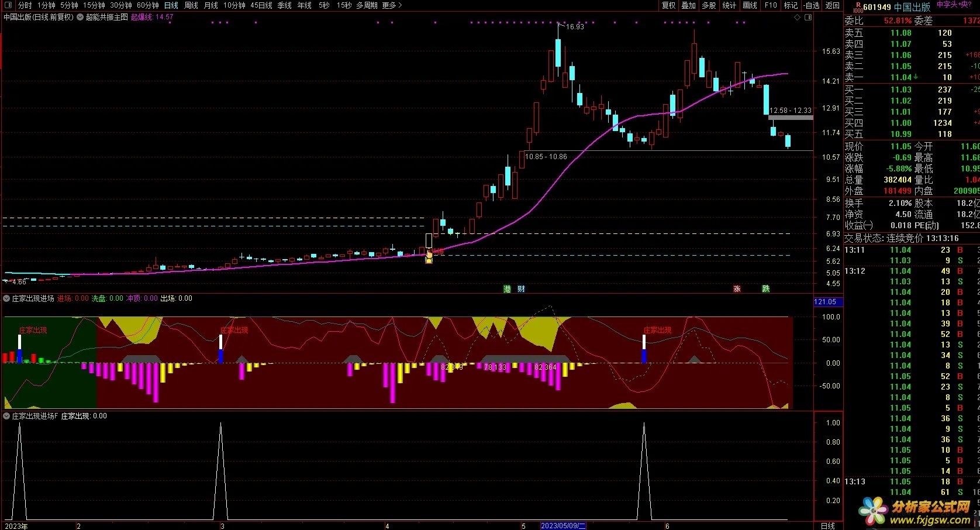980x530 pixels.
Task: Click the 买五 price 10.99
Action: point(901,134)
